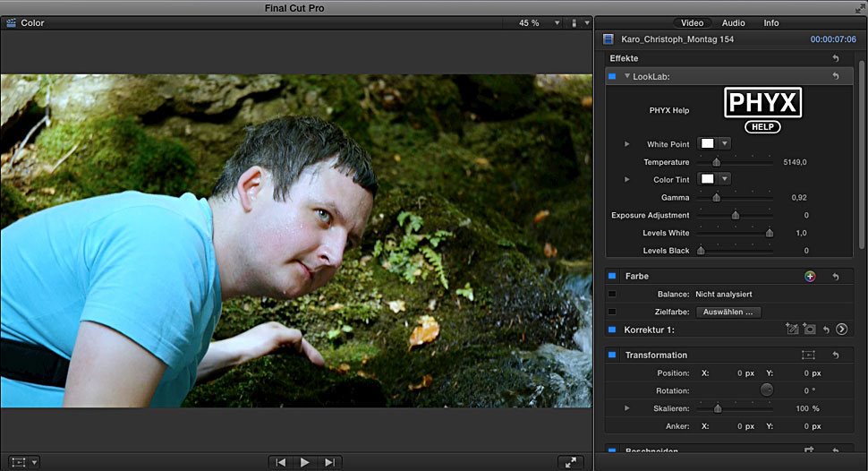
Task: Open the Color Tint swatch dropdown arrow
Action: [725, 179]
